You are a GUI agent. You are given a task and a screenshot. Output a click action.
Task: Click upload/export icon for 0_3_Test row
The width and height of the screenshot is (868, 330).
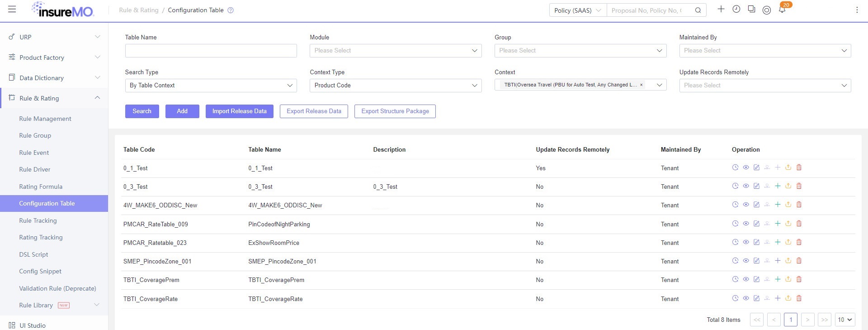pos(788,186)
